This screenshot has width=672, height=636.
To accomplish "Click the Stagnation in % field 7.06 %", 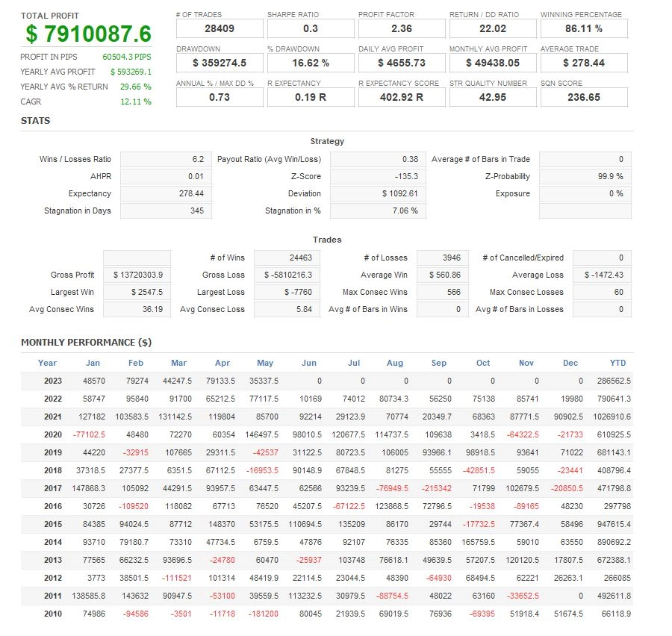I will 378,211.
